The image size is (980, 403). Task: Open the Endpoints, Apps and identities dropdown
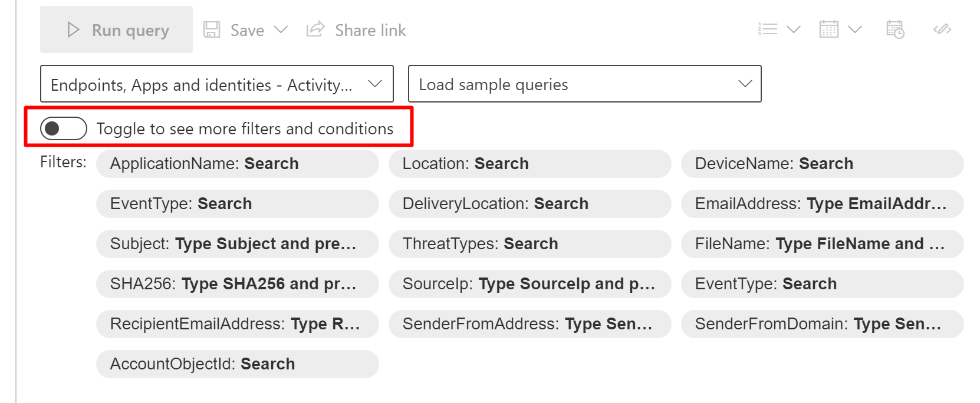(216, 84)
